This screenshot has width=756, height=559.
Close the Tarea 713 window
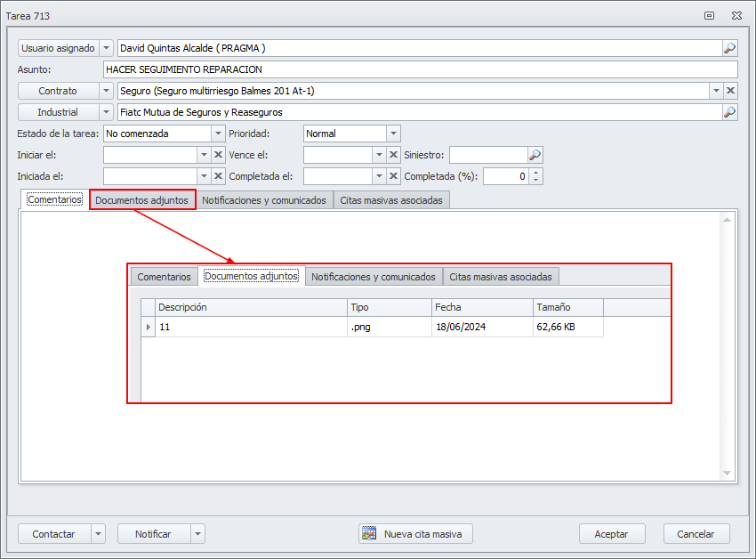(x=736, y=15)
